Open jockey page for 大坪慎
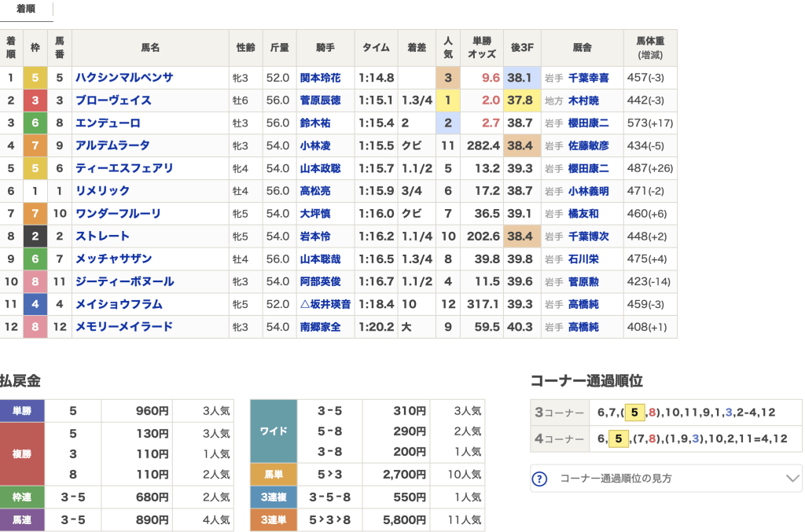 coord(315,213)
